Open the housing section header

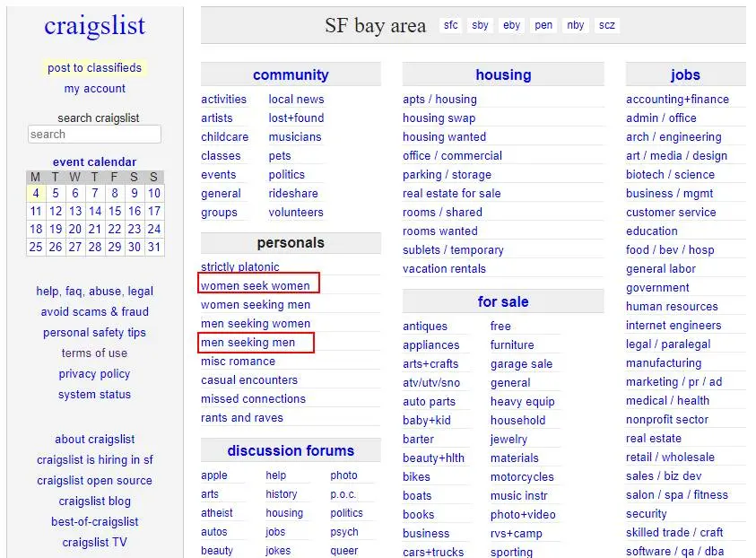(503, 74)
